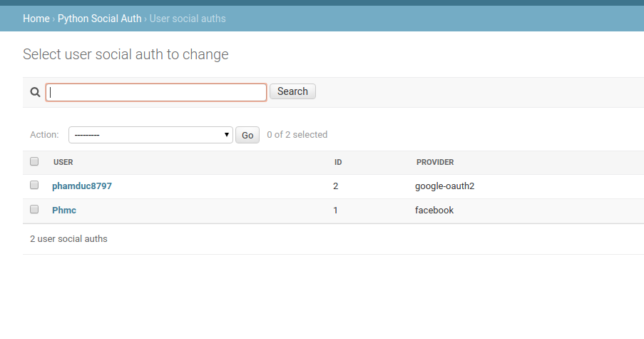Open the Action dropdown menu
644x339 pixels.
[150, 135]
